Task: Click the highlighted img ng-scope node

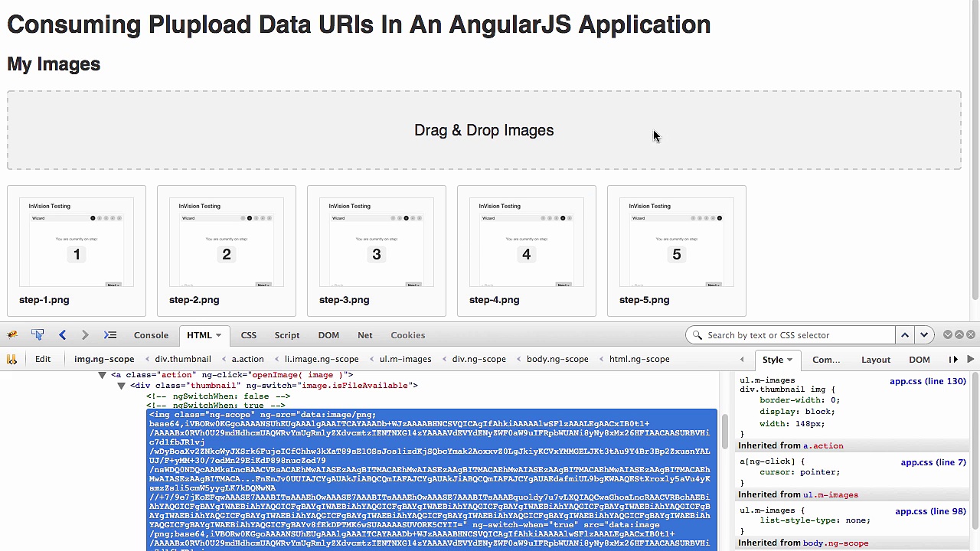Action: 432,480
